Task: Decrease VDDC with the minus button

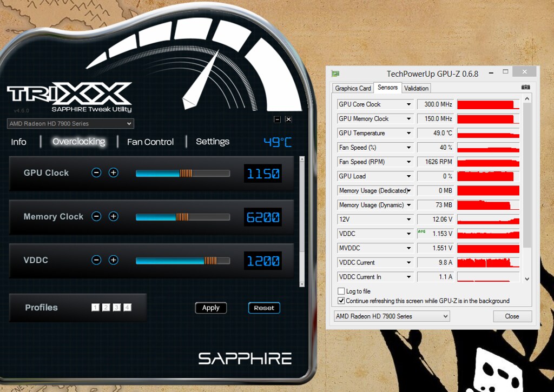Action: point(96,260)
